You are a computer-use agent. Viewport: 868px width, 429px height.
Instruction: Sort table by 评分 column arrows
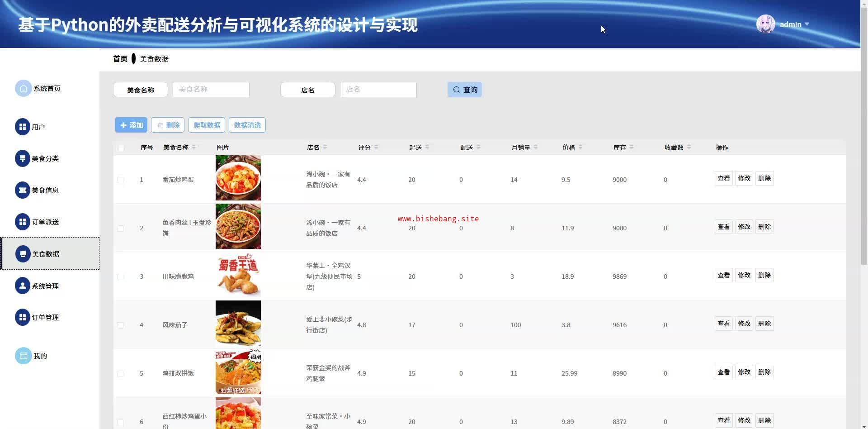coord(376,148)
